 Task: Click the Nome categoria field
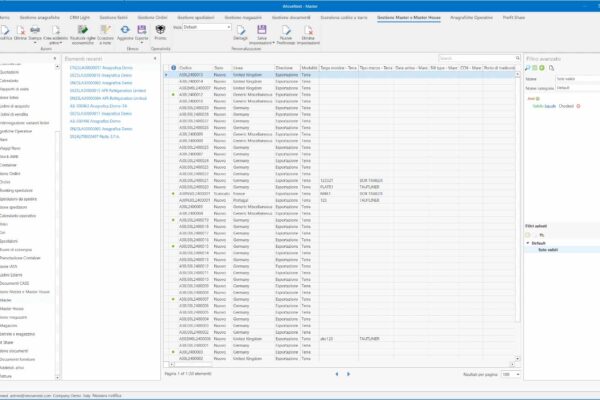(578, 88)
